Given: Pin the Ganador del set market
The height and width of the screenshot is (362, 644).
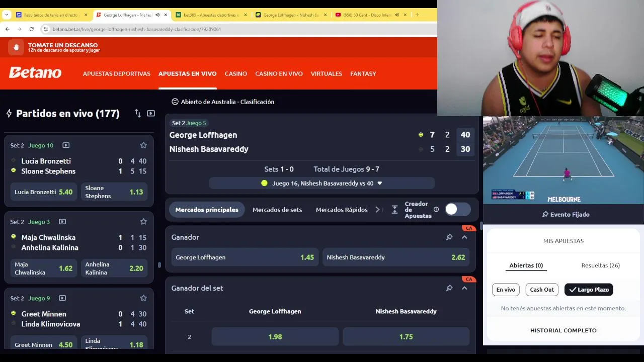Looking at the screenshot, I should pyautogui.click(x=449, y=288).
